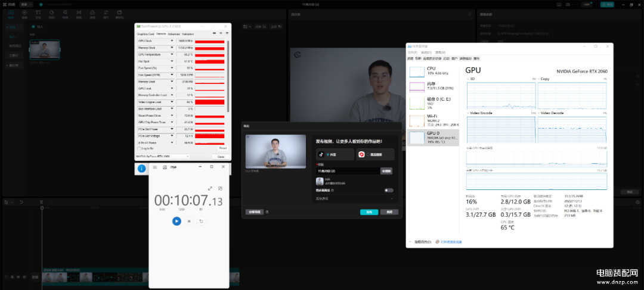Select GPU 0 in Task Manager sidebar
This screenshot has height=290, width=644.
434,137
